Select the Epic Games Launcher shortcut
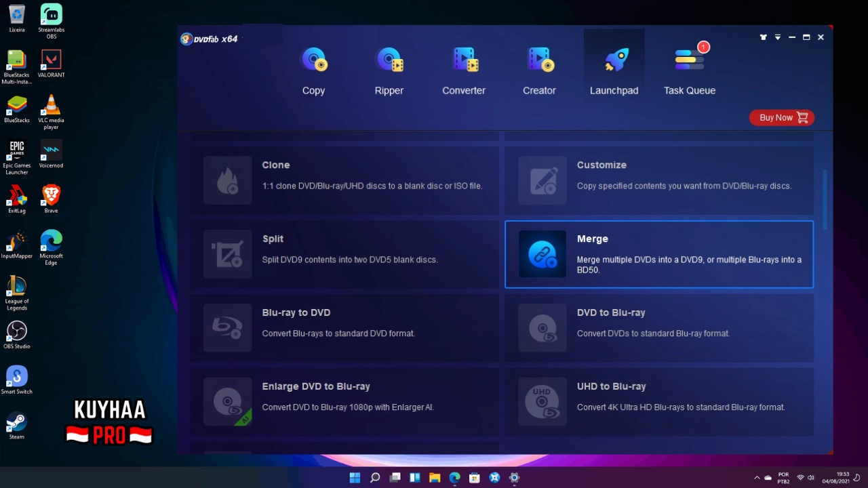This screenshot has height=488, width=868. pyautogui.click(x=17, y=157)
